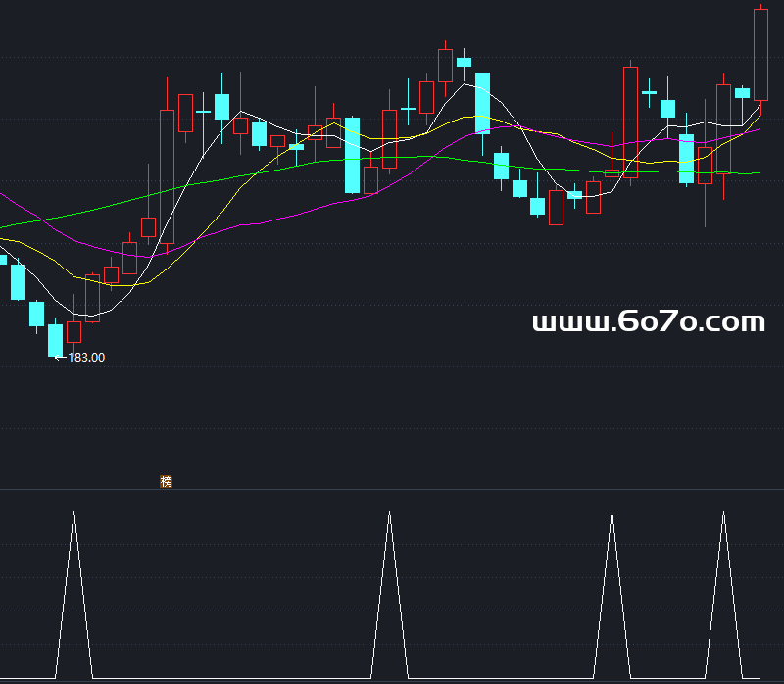Screen dimensions: 784x684
Task: Click the second signal spike in indicator panel
Action: [389, 594]
